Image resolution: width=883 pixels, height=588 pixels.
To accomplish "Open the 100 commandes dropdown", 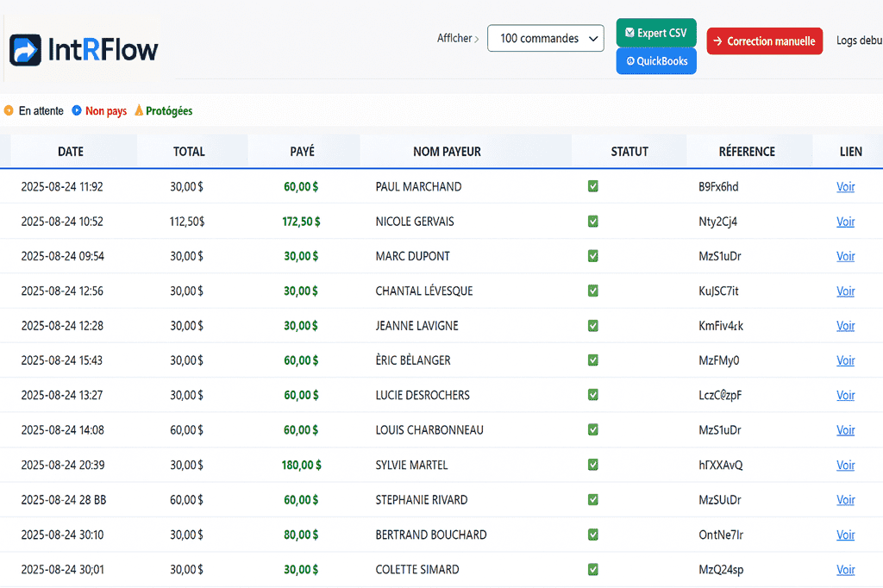I will point(546,39).
